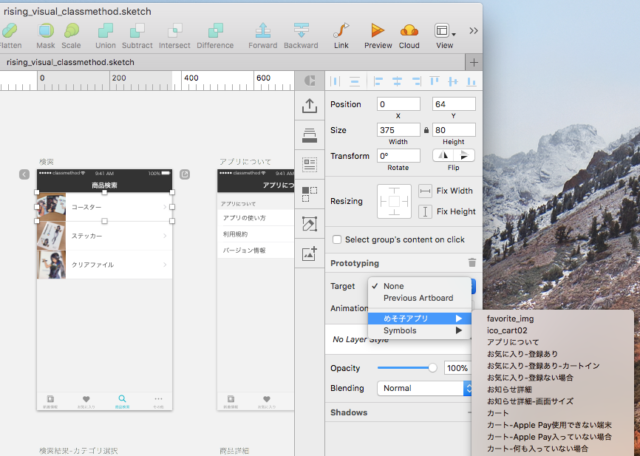The image size is (640, 456).
Task: Open the Craft data text icon
Action: click(310, 164)
